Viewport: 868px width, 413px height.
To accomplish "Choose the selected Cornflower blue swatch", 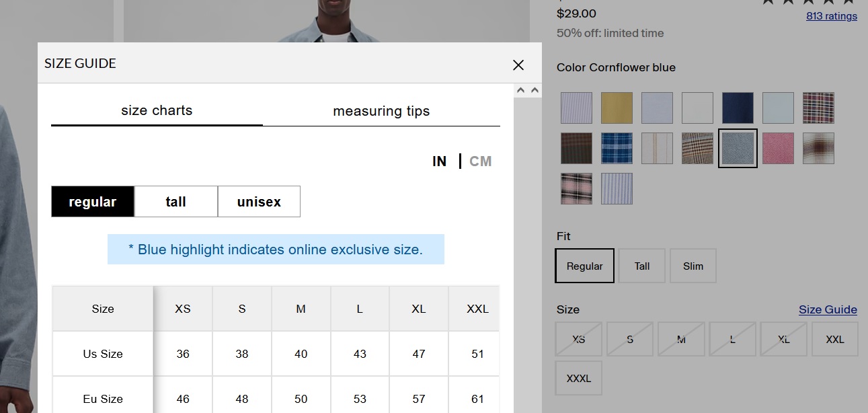I will click(738, 148).
